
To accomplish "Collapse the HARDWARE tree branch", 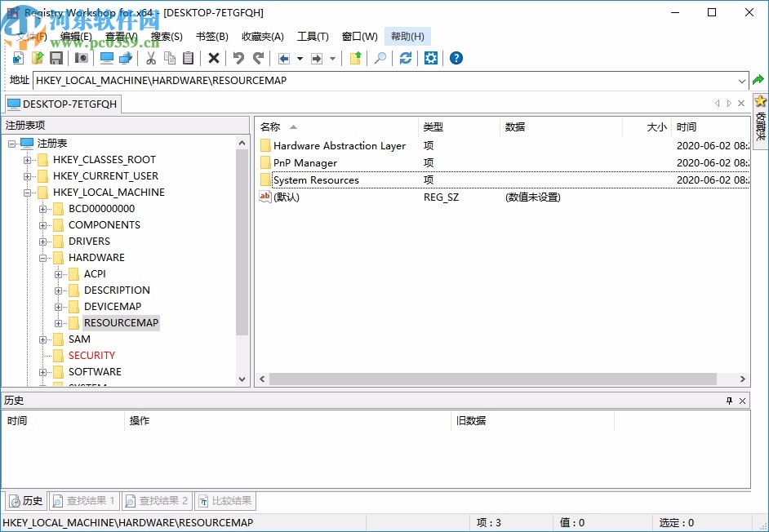I will (x=42, y=257).
